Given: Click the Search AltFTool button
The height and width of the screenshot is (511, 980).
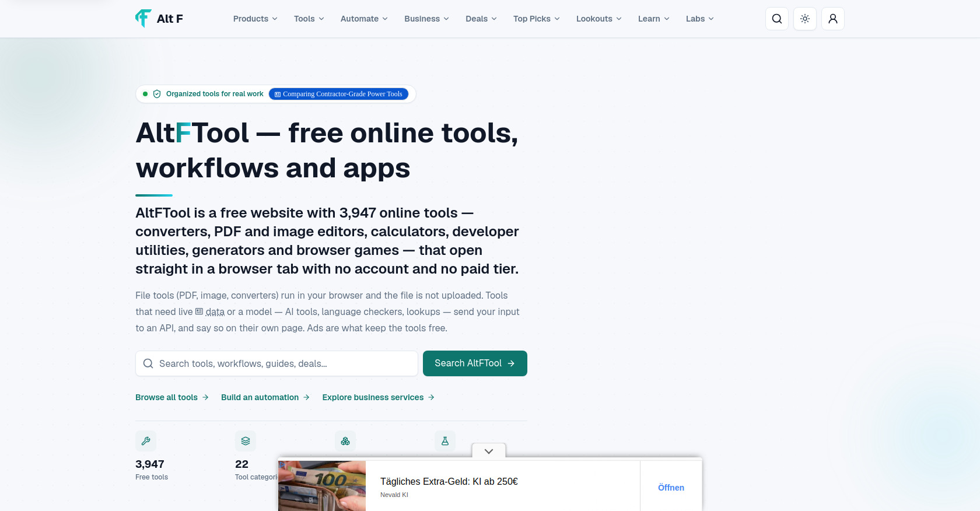Looking at the screenshot, I should (475, 363).
